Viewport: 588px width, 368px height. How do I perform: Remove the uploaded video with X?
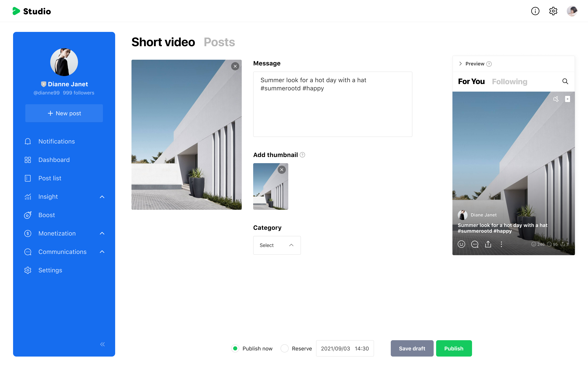coord(235,66)
